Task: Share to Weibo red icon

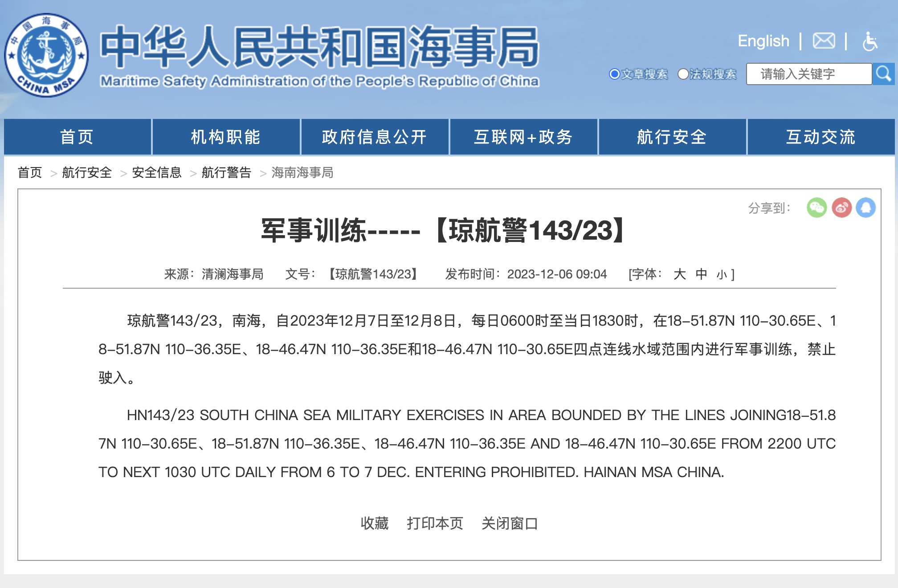Action: tap(841, 208)
